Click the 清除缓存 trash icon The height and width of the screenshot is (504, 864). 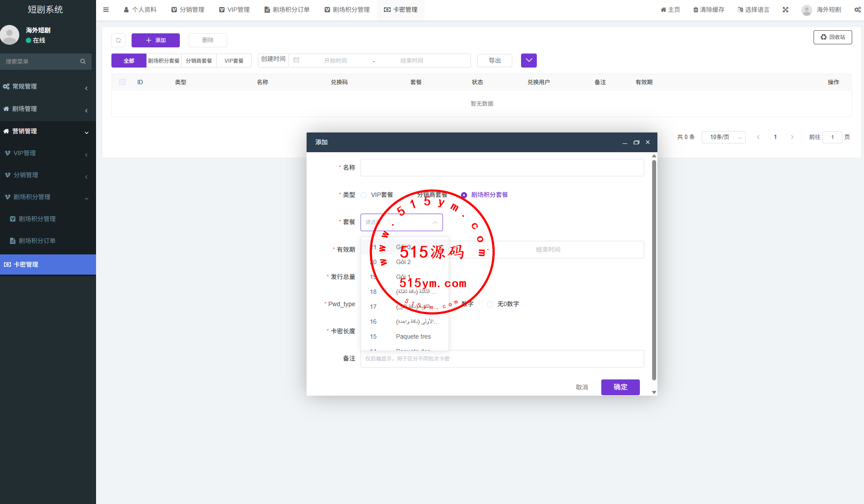[696, 10]
